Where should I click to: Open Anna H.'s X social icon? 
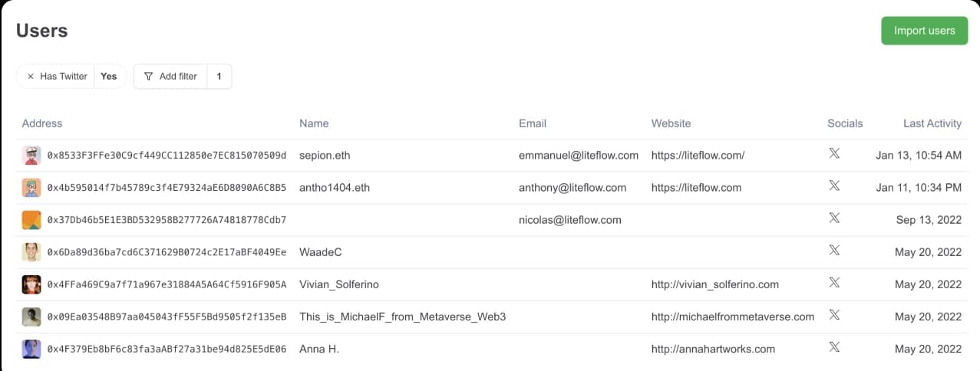click(834, 347)
